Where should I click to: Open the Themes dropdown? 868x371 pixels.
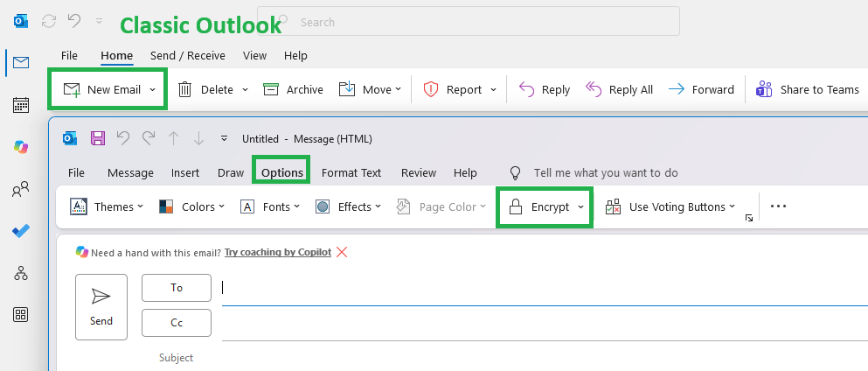tap(107, 206)
